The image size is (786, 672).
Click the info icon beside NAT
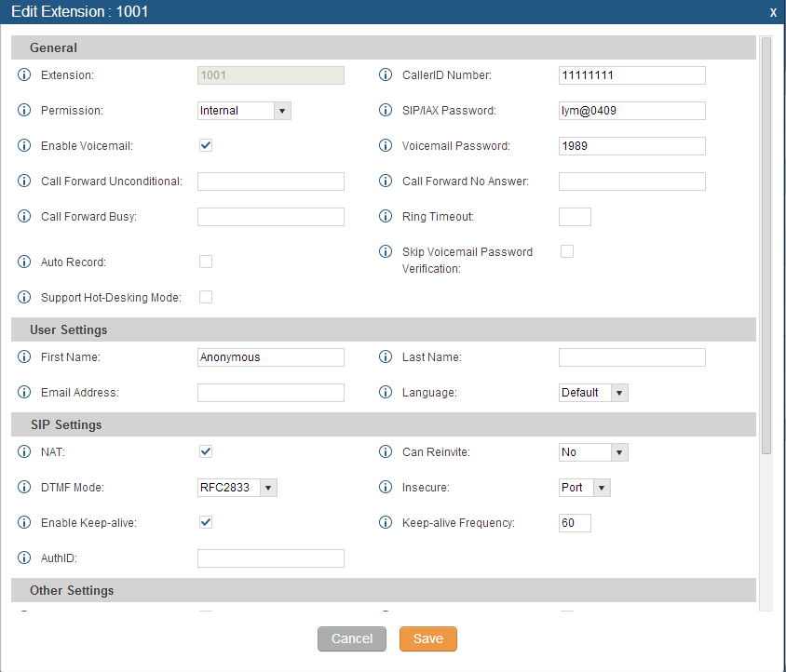pyautogui.click(x=24, y=452)
